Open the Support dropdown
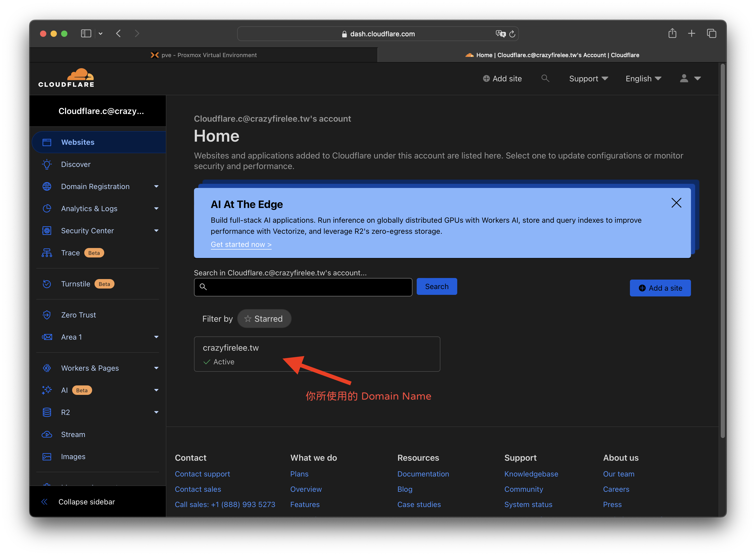Image resolution: width=756 pixels, height=556 pixels. (x=588, y=78)
